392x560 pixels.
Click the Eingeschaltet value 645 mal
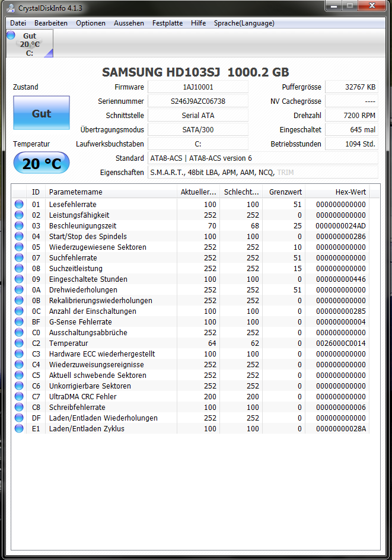[352, 130]
